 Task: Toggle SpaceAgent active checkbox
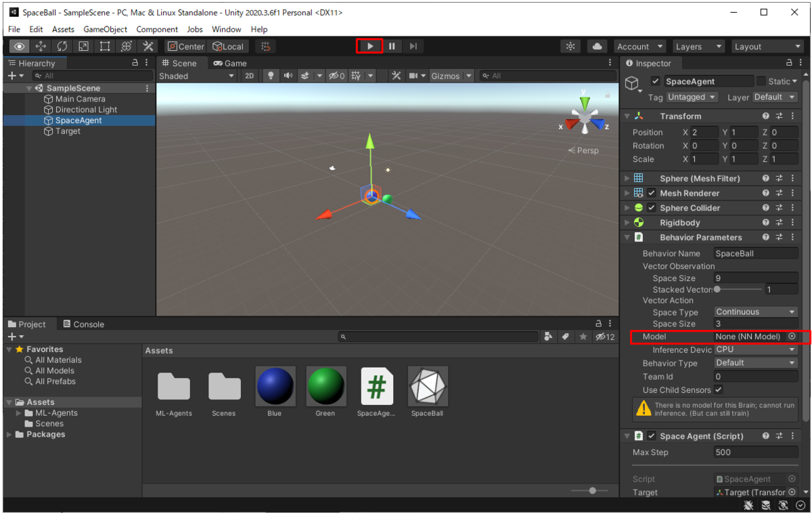click(x=655, y=81)
